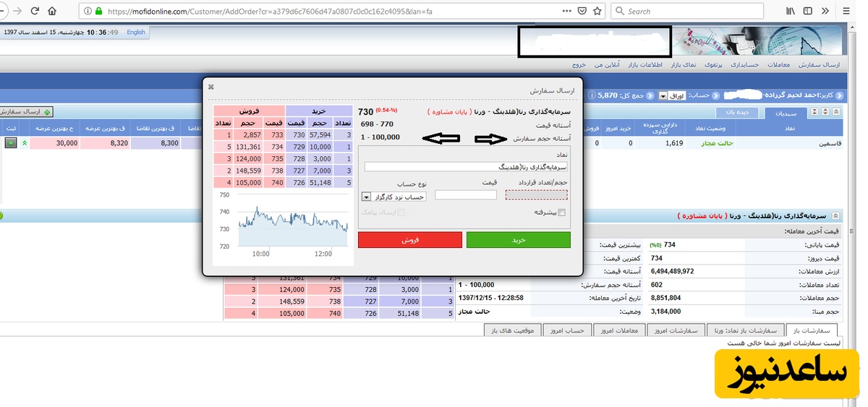Screen dimensions: 868x407
Task: Click the green plus ثبت icon in watchlist row
Action: 11,143
